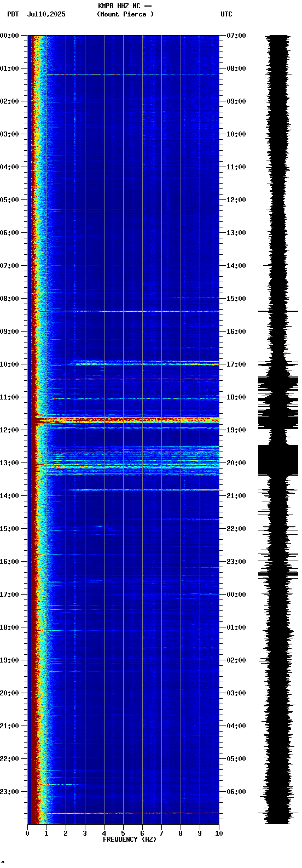
Task: Click the 21:00 UTC time label
Action: tap(236, 496)
